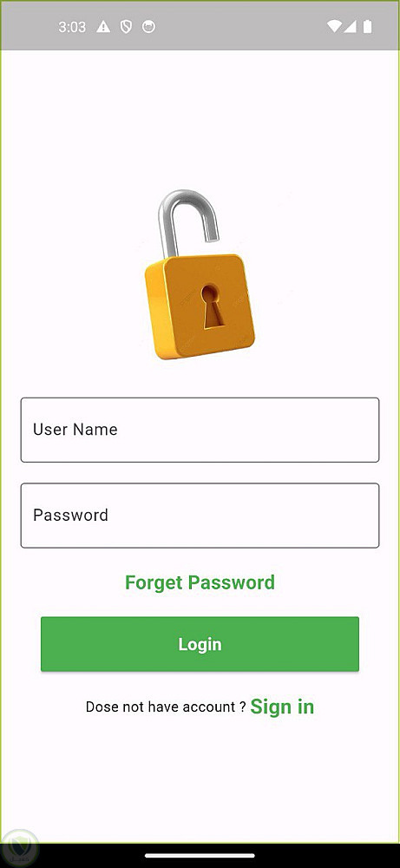Tap the 3:03 clock in status bar
400x868 pixels.
pos(72,27)
